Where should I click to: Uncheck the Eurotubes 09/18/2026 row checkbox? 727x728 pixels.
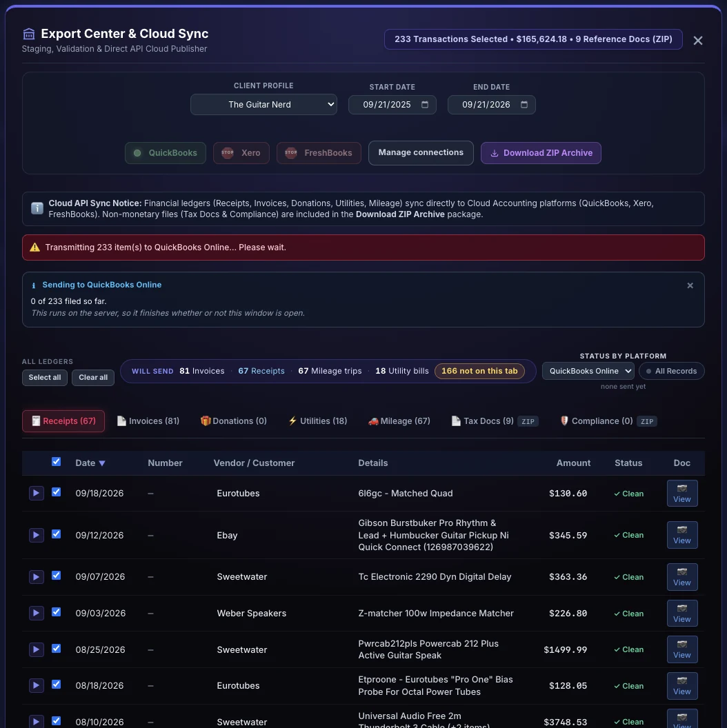pos(56,492)
